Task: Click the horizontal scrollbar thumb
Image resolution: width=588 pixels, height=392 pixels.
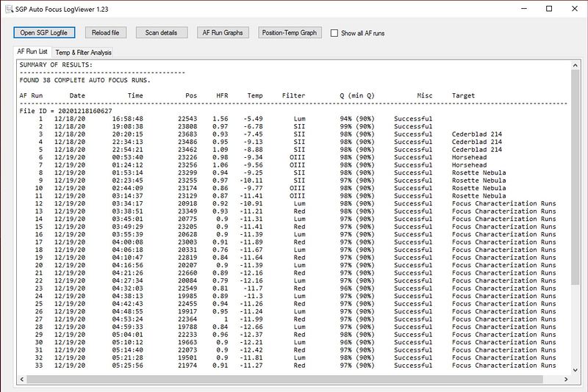Action: (x=284, y=380)
